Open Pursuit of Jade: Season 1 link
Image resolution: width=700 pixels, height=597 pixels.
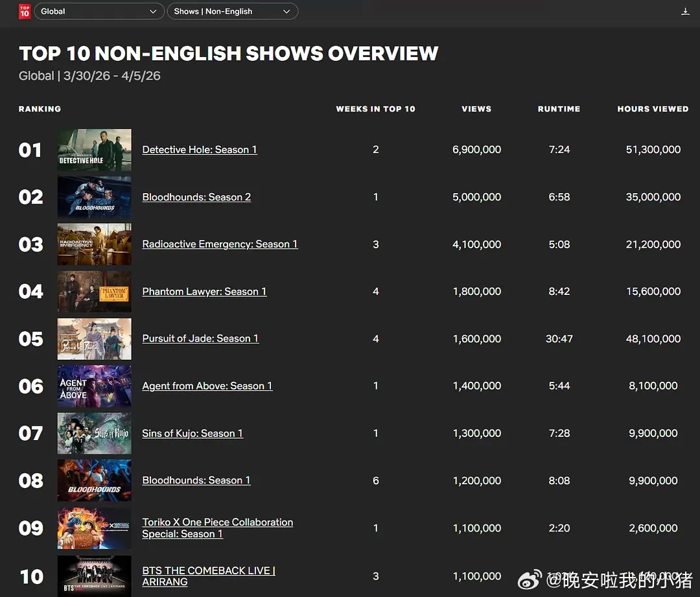click(x=200, y=338)
